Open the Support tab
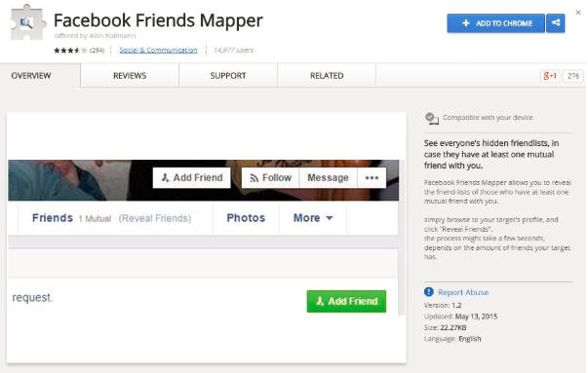This screenshot has height=373, width=588. click(x=228, y=76)
